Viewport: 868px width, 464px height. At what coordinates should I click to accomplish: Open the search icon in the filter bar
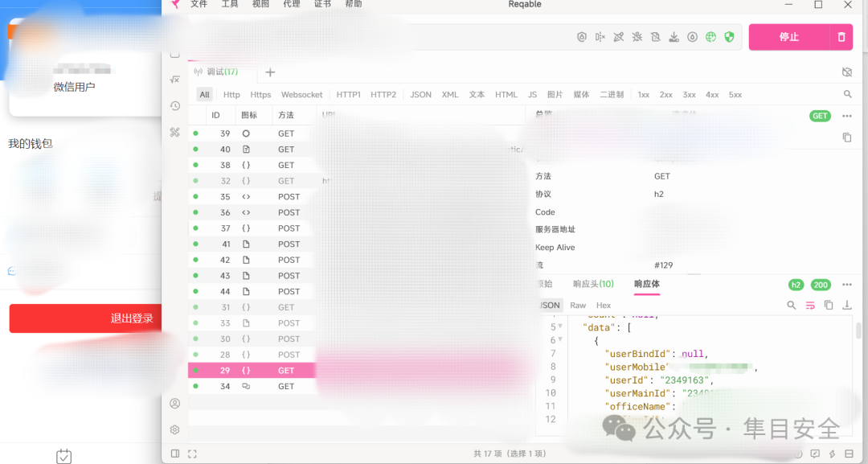848,95
